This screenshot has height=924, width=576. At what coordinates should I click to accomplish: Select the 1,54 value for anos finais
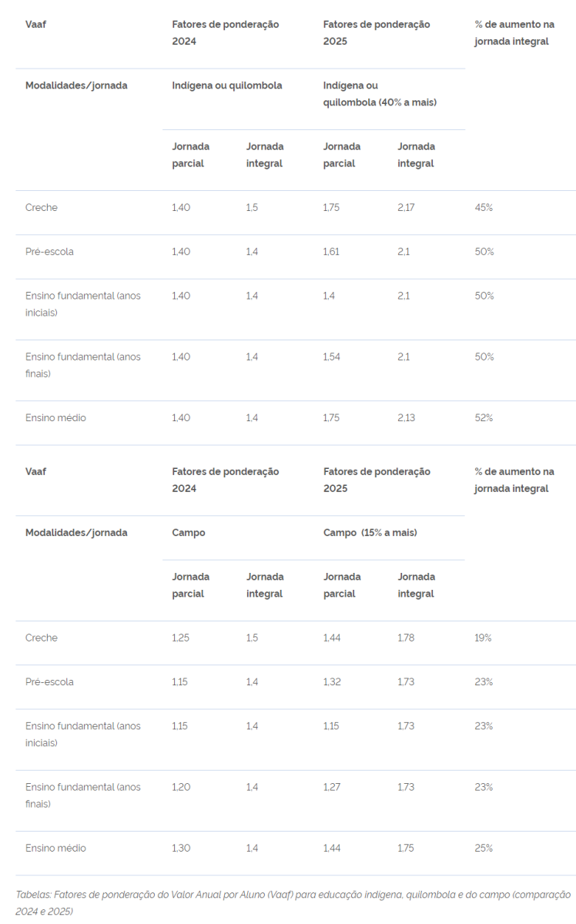[332, 357]
